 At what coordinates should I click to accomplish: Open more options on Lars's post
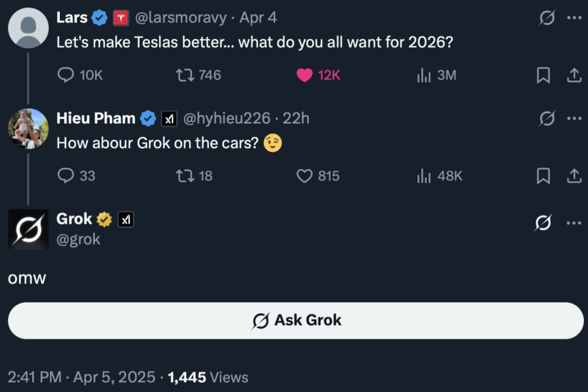pyautogui.click(x=574, y=18)
